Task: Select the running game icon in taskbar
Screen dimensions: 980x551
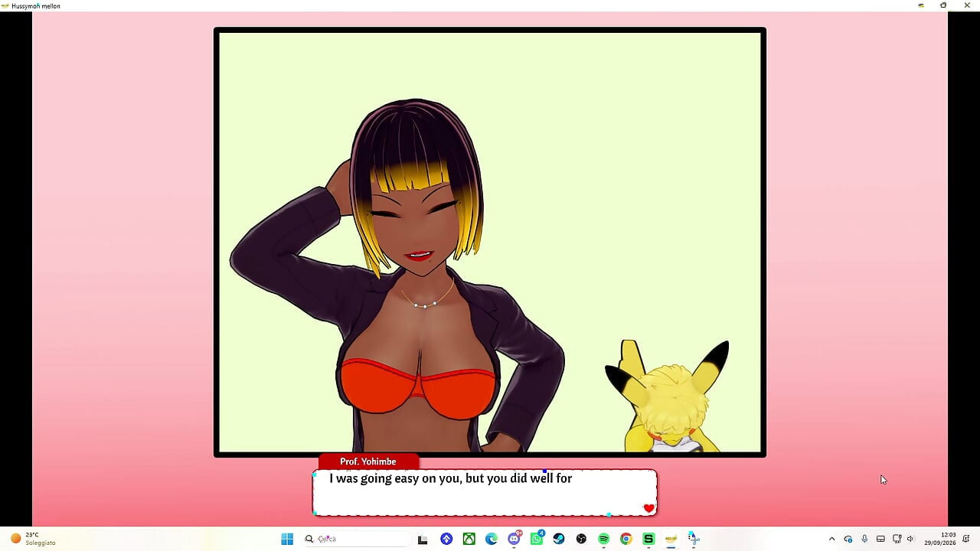Action: coord(671,539)
